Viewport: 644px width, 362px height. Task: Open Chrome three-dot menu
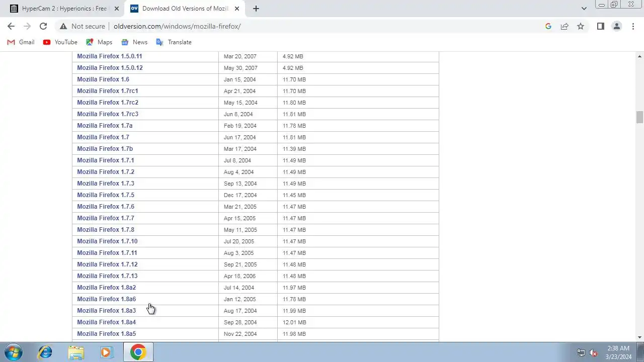633,26
